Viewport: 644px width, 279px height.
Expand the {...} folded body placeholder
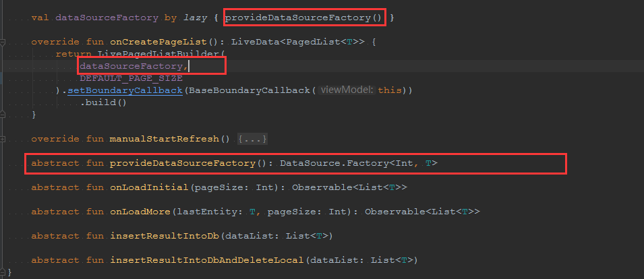tap(253, 139)
